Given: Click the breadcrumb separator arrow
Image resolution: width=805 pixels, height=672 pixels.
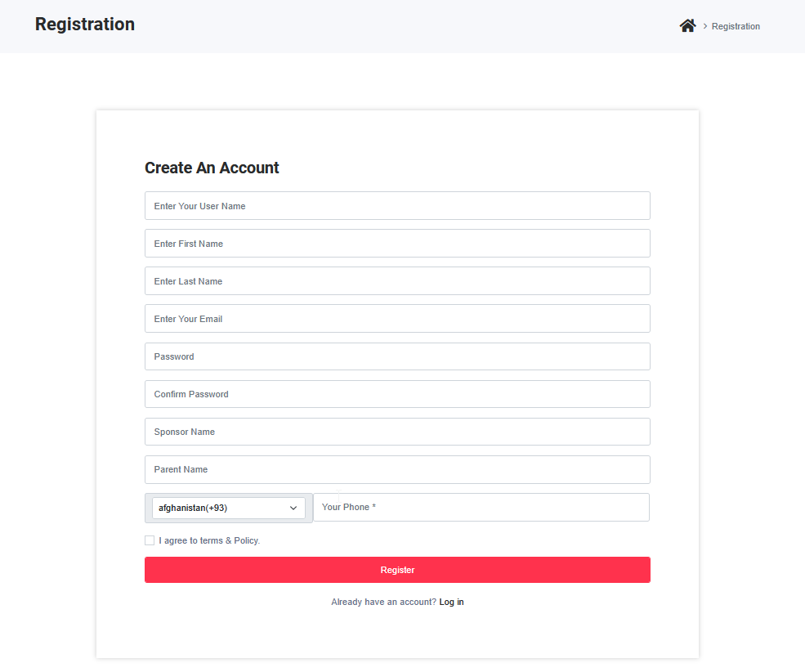Looking at the screenshot, I should (704, 25).
